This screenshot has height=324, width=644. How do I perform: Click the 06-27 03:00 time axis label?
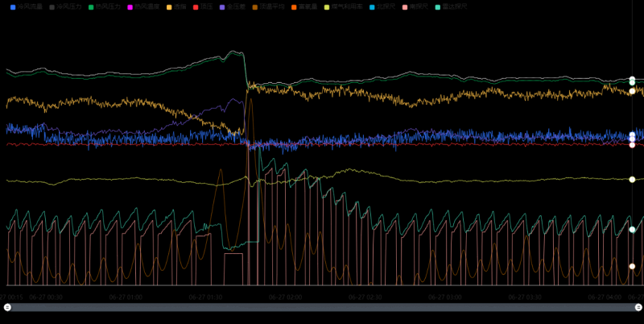tap(444, 297)
